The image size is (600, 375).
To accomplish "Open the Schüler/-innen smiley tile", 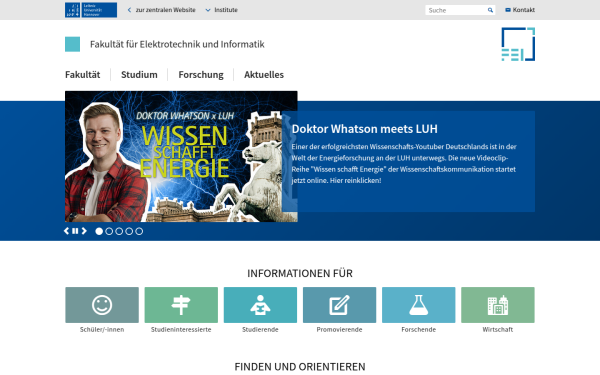I will pyautogui.click(x=102, y=305).
